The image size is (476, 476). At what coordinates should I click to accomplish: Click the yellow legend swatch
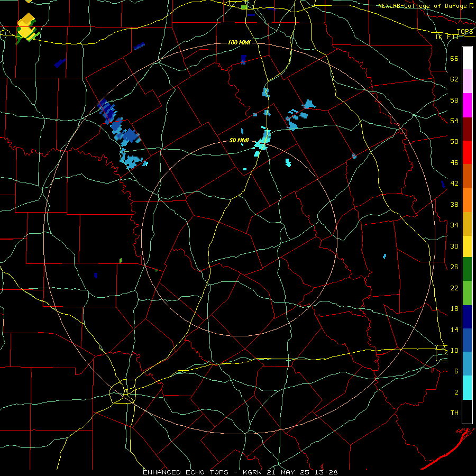point(467,246)
